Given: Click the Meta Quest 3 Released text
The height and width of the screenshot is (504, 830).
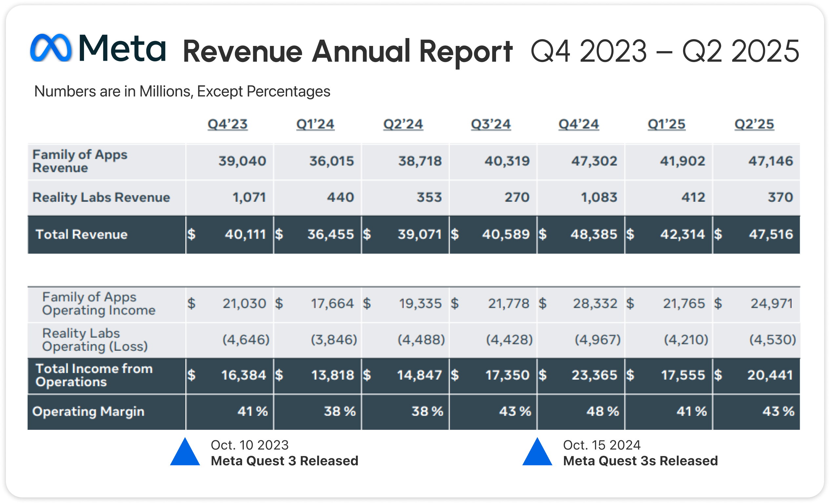Looking at the screenshot, I should pyautogui.click(x=285, y=461).
